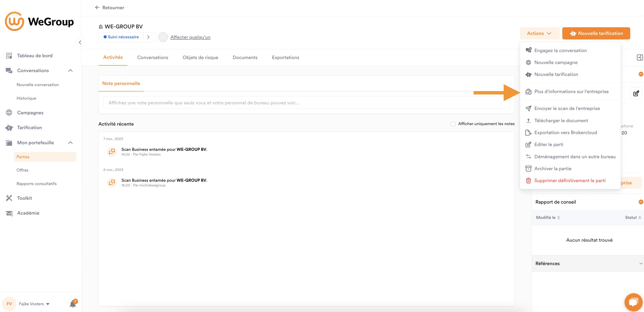Viewport: 644px width, 312px height.
Task: Collapse the Rapport de conseil section
Action: pos(641,202)
